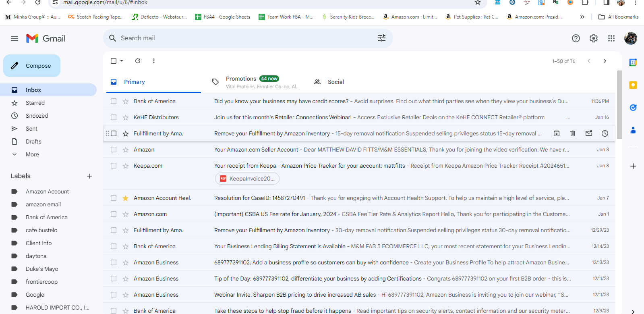Image resolution: width=644 pixels, height=314 pixels.
Task: Open the Sent folder
Action: click(48, 129)
